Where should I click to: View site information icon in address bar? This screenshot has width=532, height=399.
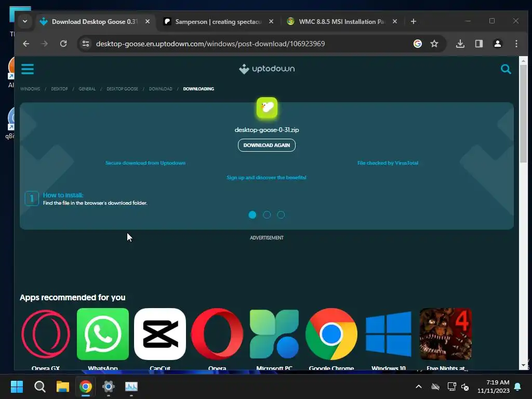point(86,44)
